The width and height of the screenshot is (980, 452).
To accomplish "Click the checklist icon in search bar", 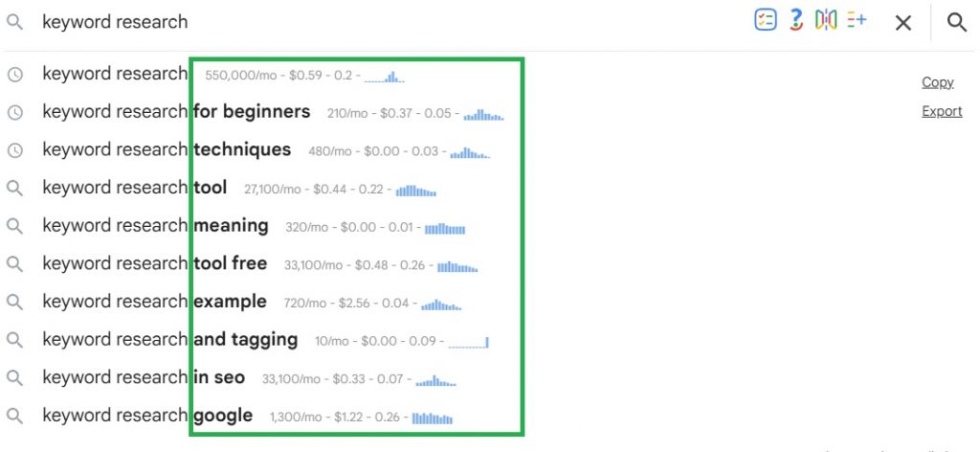I will pyautogui.click(x=765, y=21).
